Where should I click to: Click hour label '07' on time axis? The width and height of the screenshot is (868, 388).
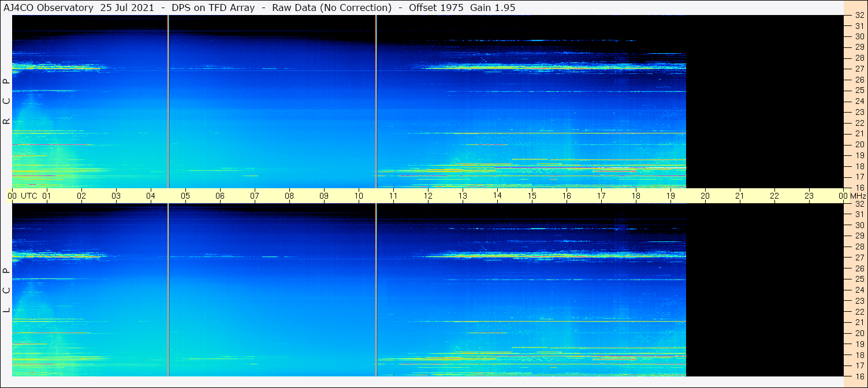(255, 196)
